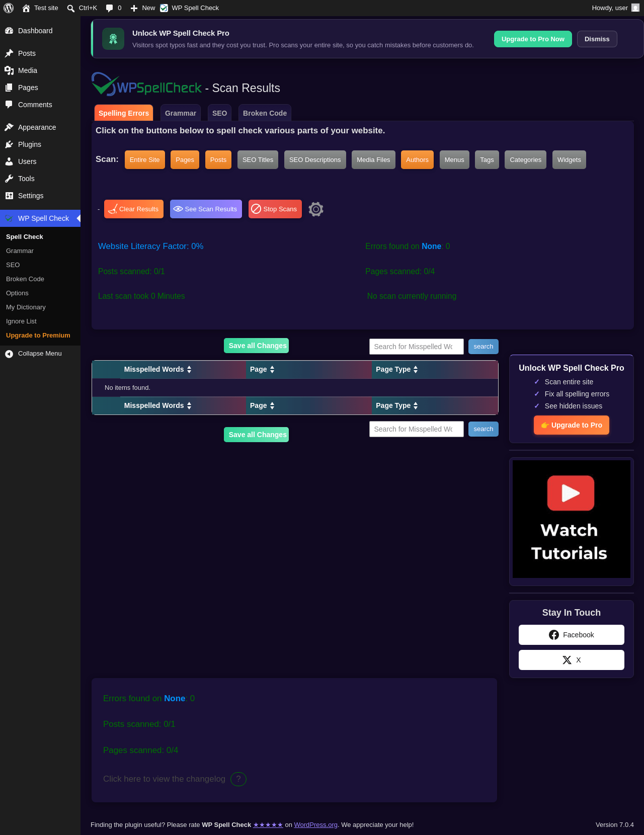Sort bottom table by Page
Image resolution: width=644 pixels, height=835 pixels.
[262, 405]
